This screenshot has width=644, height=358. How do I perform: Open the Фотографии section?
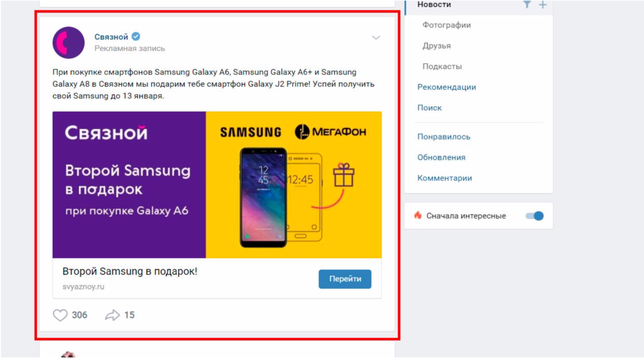point(446,25)
